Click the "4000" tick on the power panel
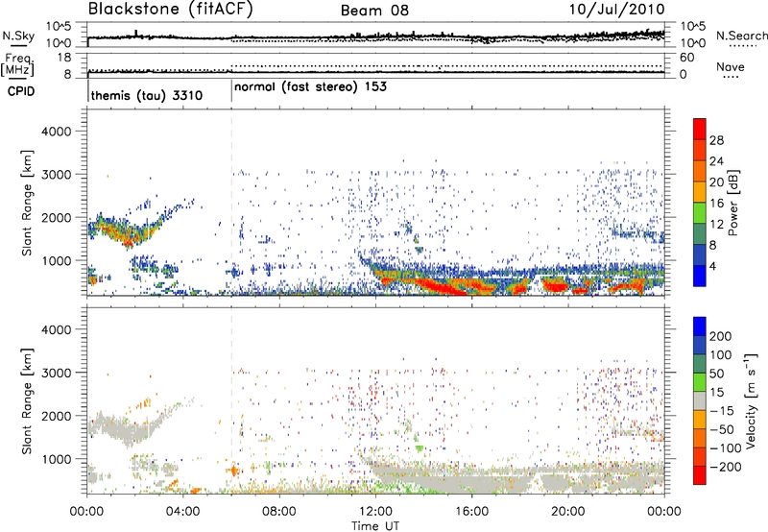The height and width of the screenshot is (532, 768). 56,132
